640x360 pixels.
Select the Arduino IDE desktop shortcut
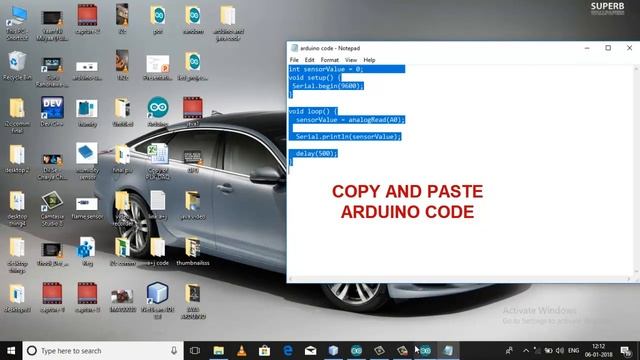click(158, 111)
